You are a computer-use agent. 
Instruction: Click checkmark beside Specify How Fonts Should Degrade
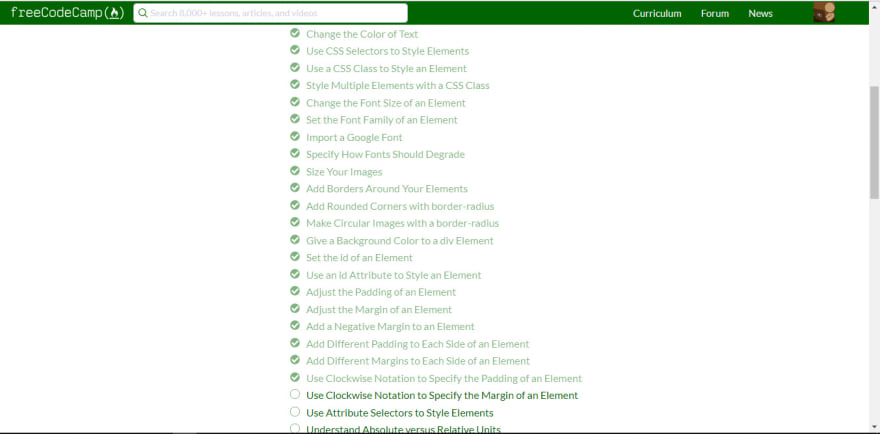[x=295, y=153]
